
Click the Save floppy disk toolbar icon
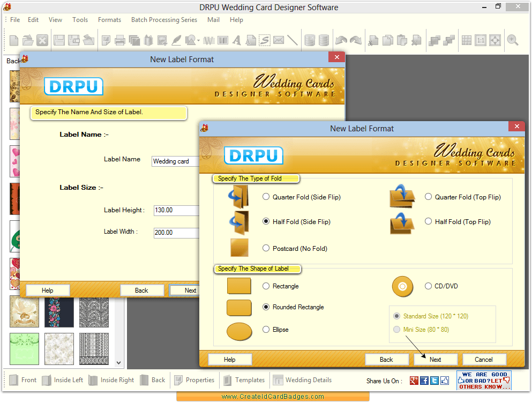coord(59,40)
